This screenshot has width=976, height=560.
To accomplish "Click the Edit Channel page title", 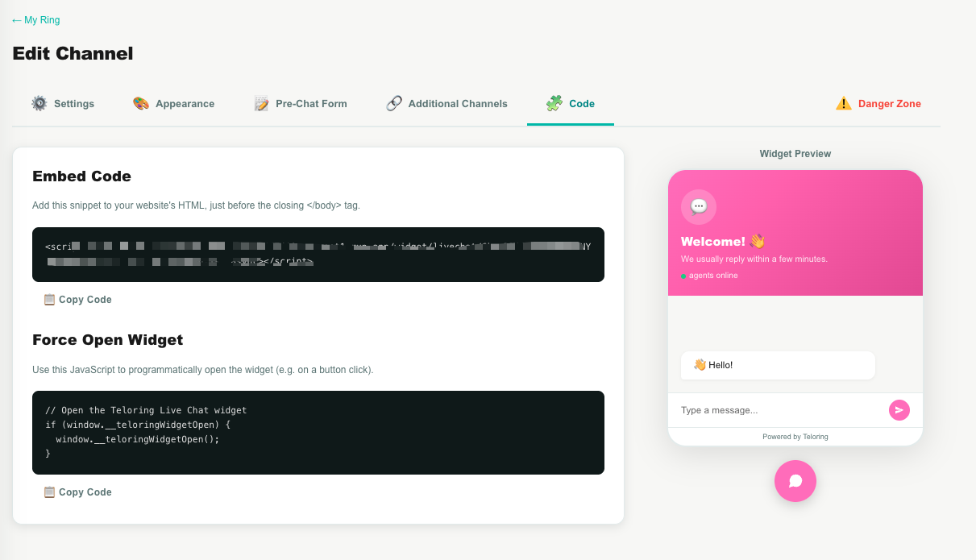I will tap(73, 54).
